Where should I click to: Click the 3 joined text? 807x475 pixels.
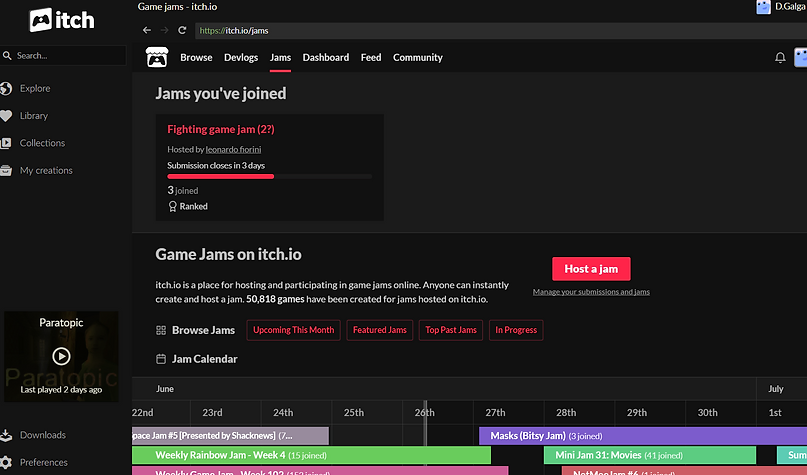click(x=183, y=190)
